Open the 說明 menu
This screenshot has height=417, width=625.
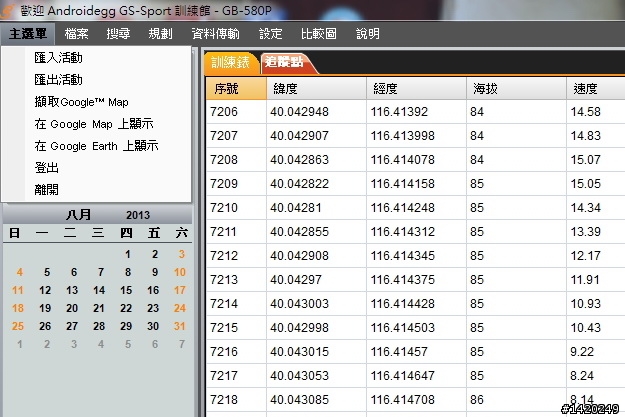tap(368, 33)
